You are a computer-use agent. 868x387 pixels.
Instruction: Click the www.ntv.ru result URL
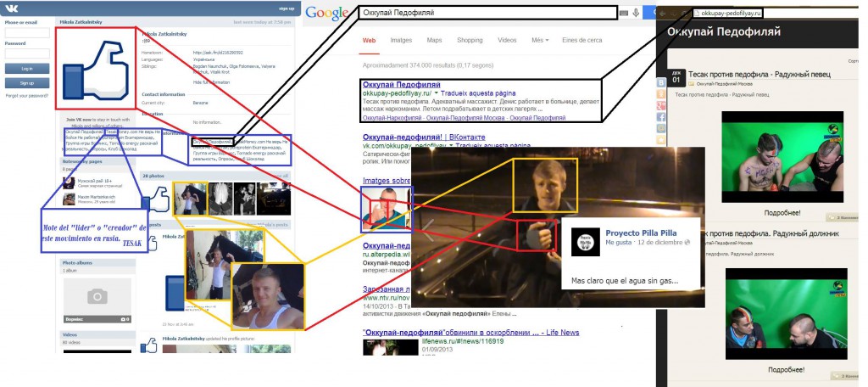point(385,298)
